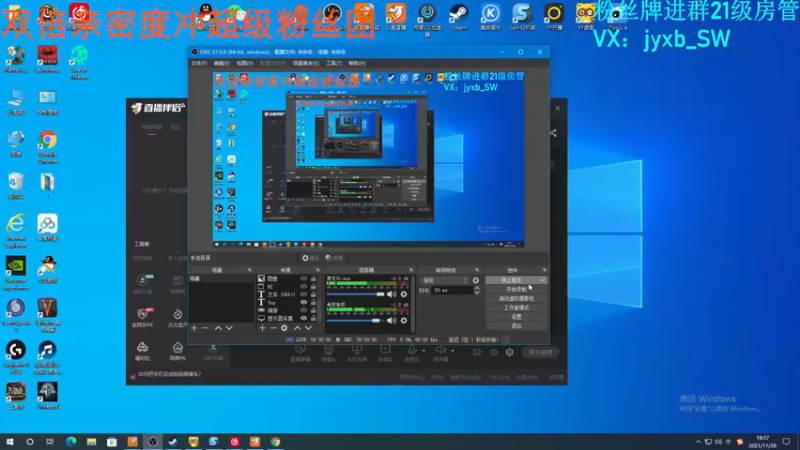
Task: Click 退出 exit button in OBS
Action: click(516, 326)
